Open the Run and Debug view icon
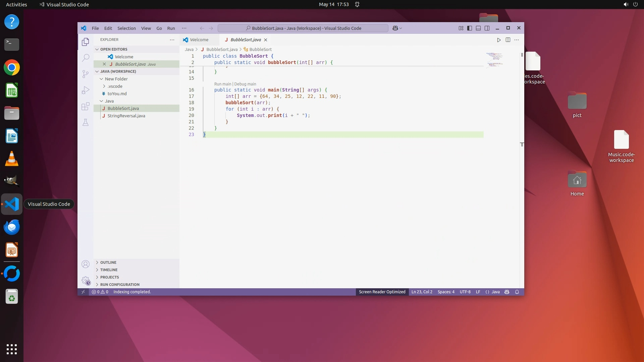 (86, 90)
